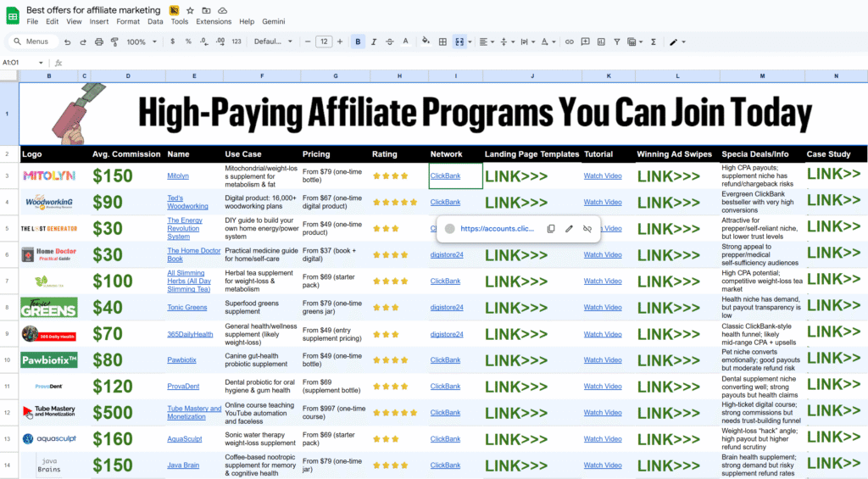Toggle Bold formatting button
The image size is (868, 479).
359,42
